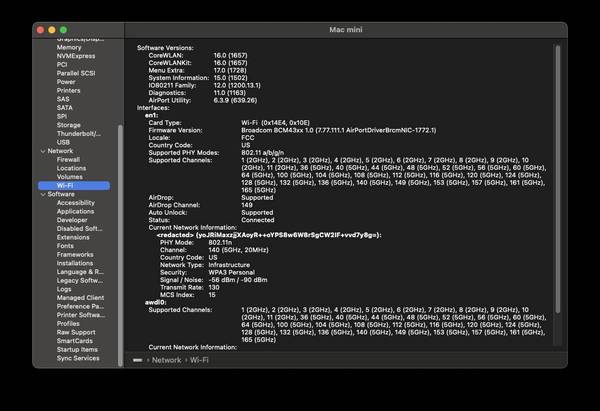600x411 pixels.
Task: Click the Transmit Rate value 130
Action: [x=214, y=287]
